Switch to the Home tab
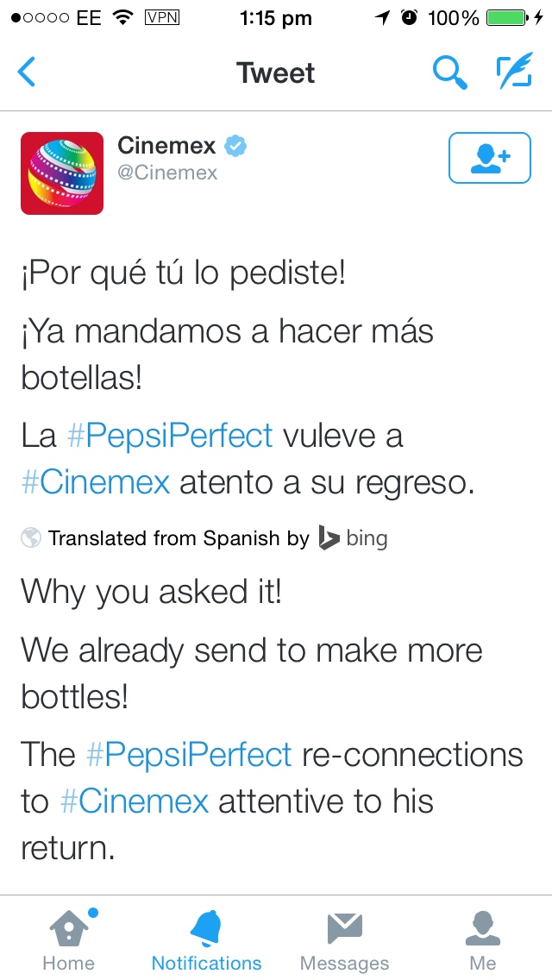Image resolution: width=552 pixels, height=980 pixels. point(69,940)
